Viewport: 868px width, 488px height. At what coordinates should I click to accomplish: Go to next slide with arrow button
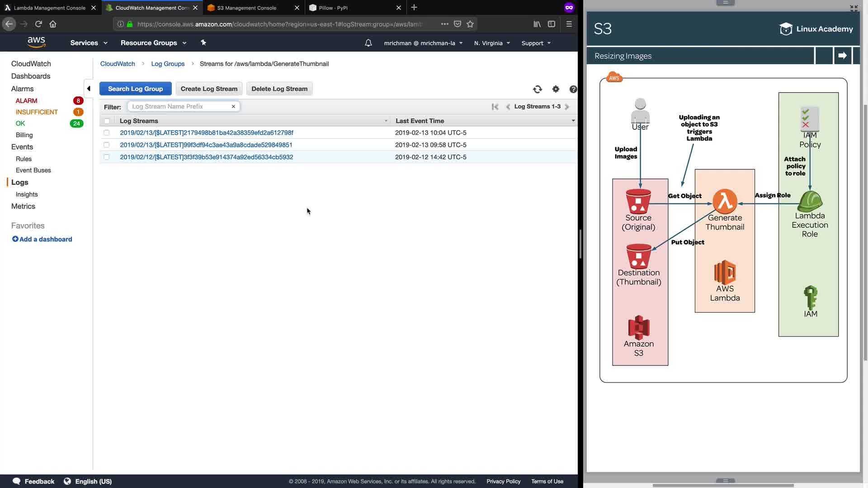(x=842, y=56)
